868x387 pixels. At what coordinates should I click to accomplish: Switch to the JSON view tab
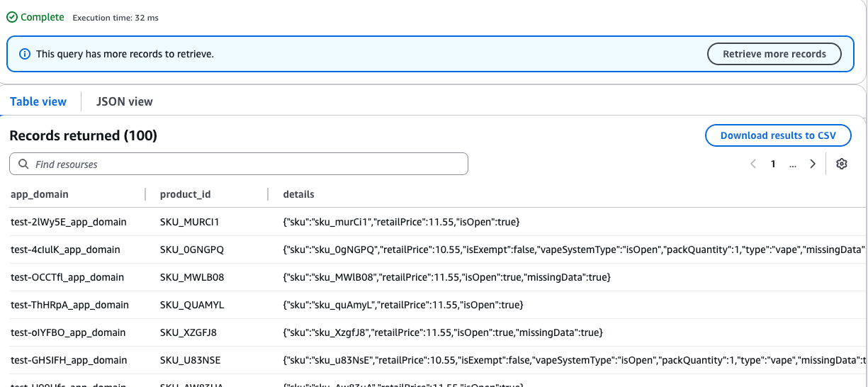point(125,101)
